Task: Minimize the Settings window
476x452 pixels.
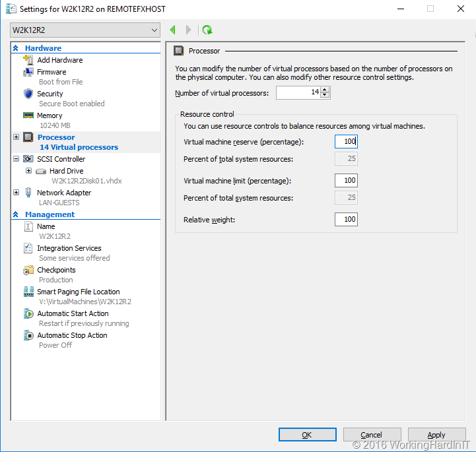Action: [401, 9]
